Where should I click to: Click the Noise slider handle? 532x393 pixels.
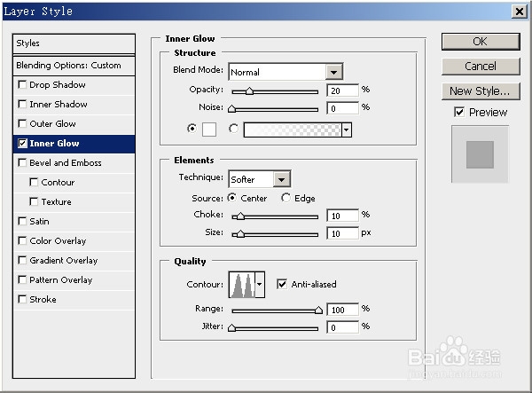pos(231,108)
